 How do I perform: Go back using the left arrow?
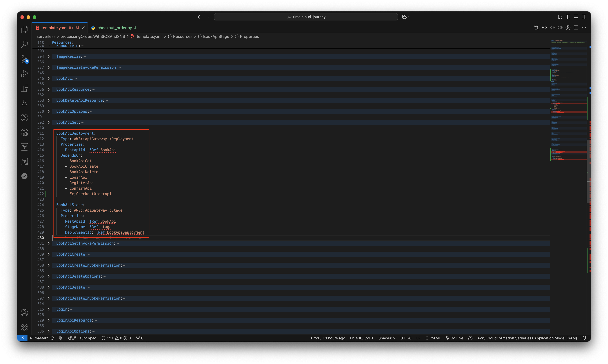200,17
